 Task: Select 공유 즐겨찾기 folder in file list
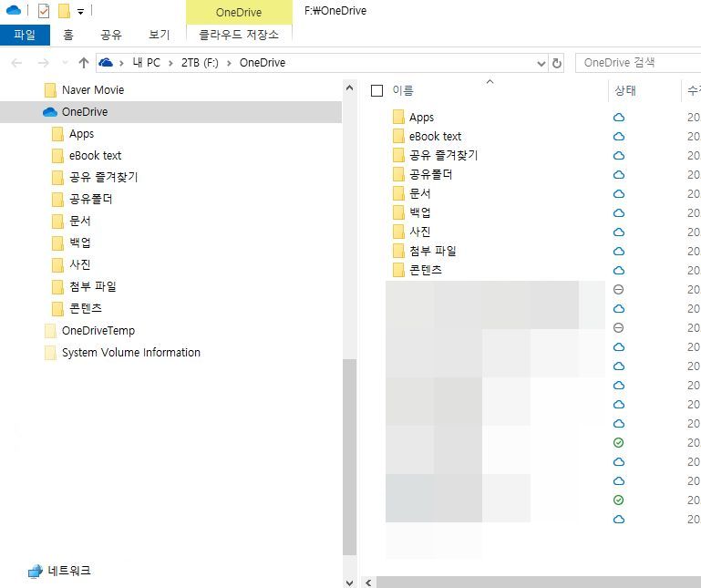pyautogui.click(x=444, y=156)
